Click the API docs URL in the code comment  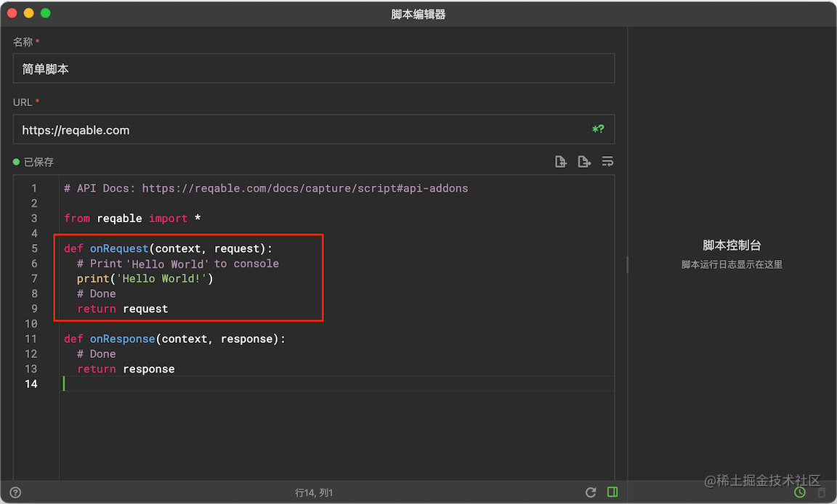click(x=305, y=188)
